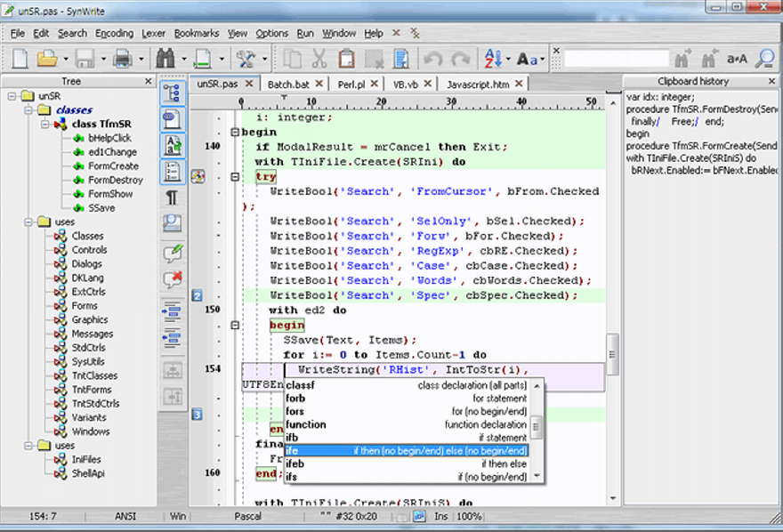Click the Save (floppy disk) toolbar icon

click(85, 60)
